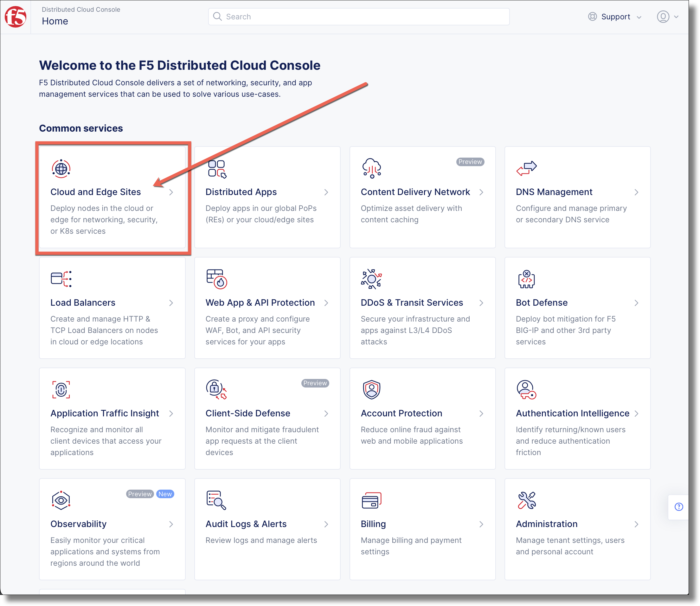Open the Load Balancers icon
This screenshot has width=700, height=606.
61,279
